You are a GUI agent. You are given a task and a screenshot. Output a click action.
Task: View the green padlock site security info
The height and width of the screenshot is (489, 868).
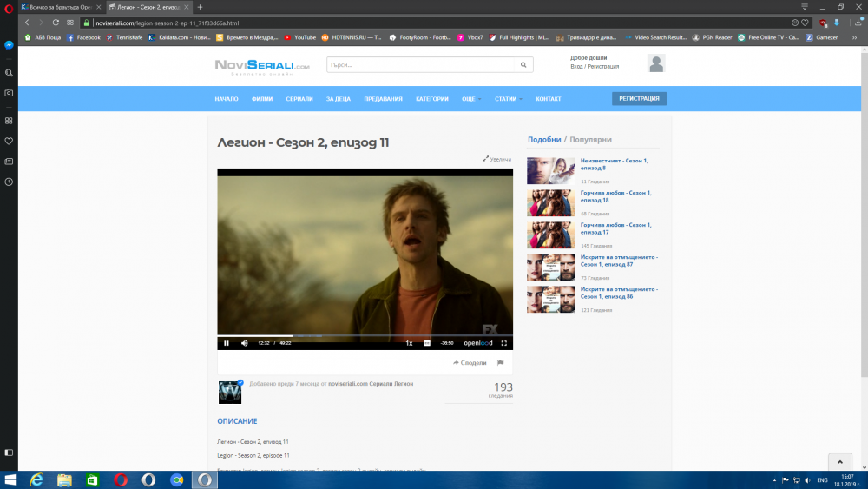(x=86, y=23)
